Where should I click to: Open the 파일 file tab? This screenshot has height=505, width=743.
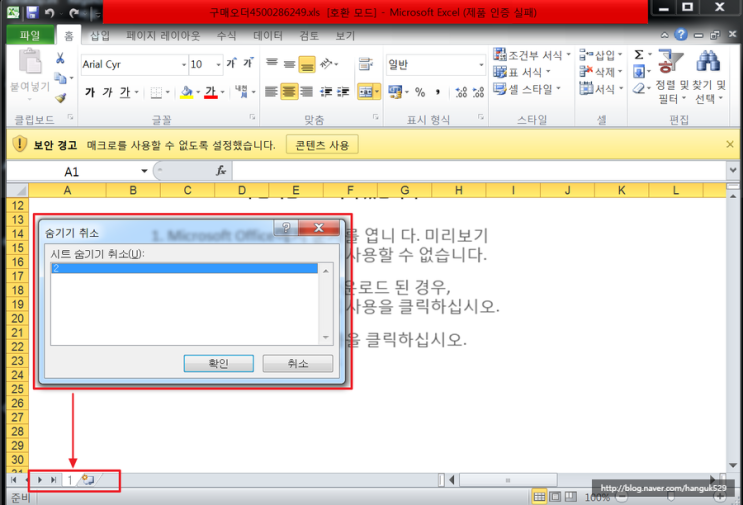(x=30, y=35)
